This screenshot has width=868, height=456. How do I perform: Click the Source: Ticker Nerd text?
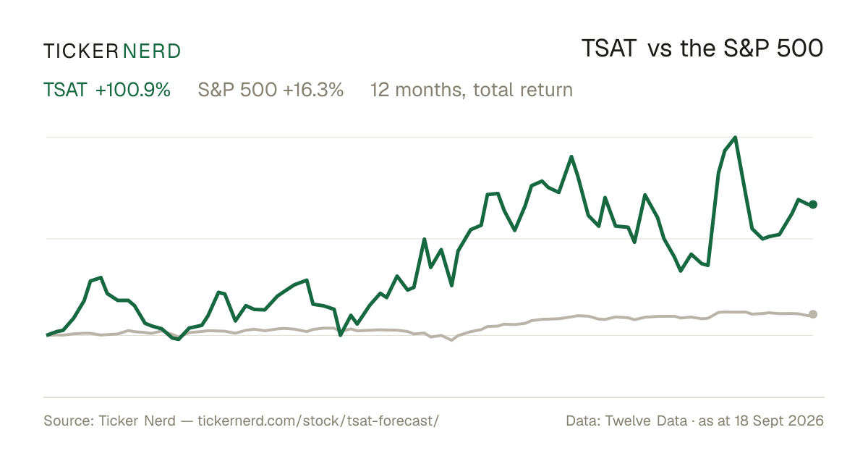click(109, 421)
